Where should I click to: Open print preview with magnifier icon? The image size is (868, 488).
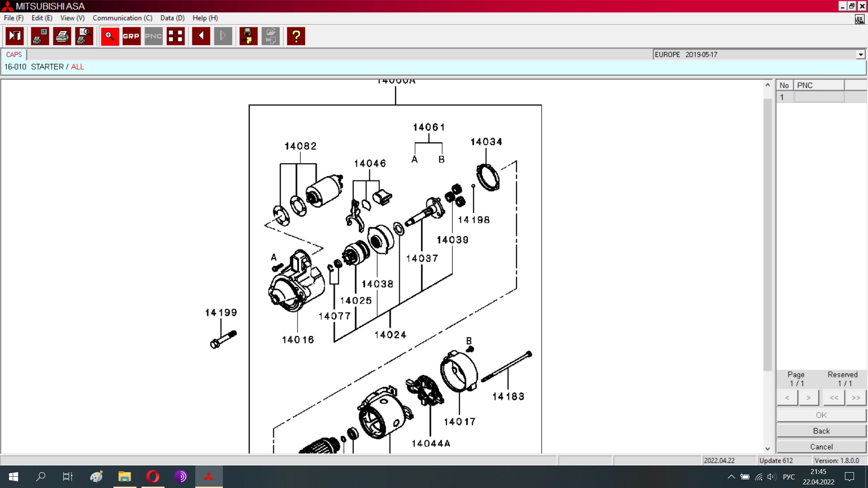pyautogui.click(x=84, y=36)
